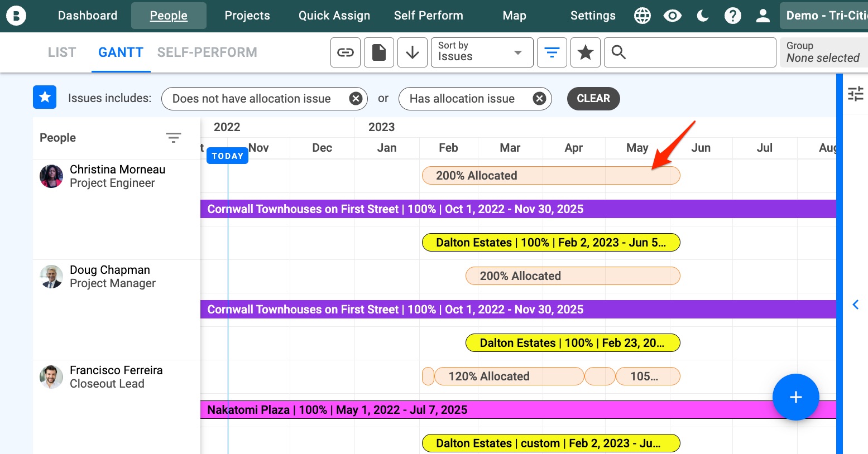
Task: Open Demo - Tri-Cities account menu
Action: click(x=824, y=16)
